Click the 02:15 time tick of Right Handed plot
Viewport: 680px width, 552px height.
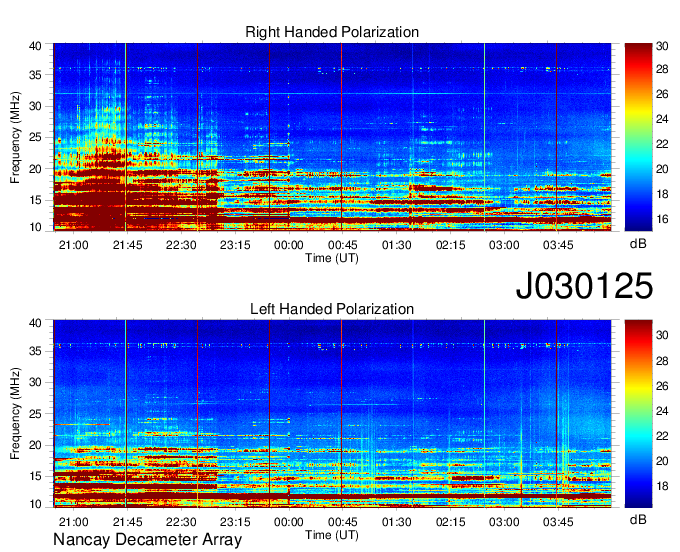coord(451,245)
